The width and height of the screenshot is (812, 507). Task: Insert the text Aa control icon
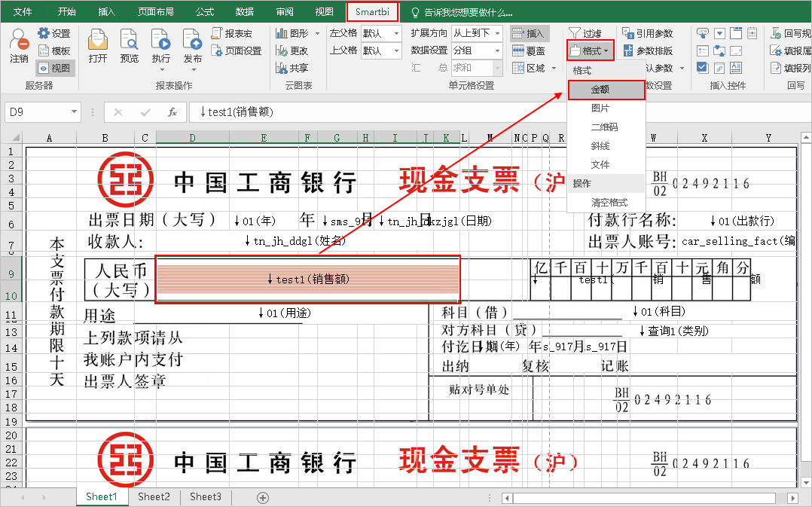736,67
